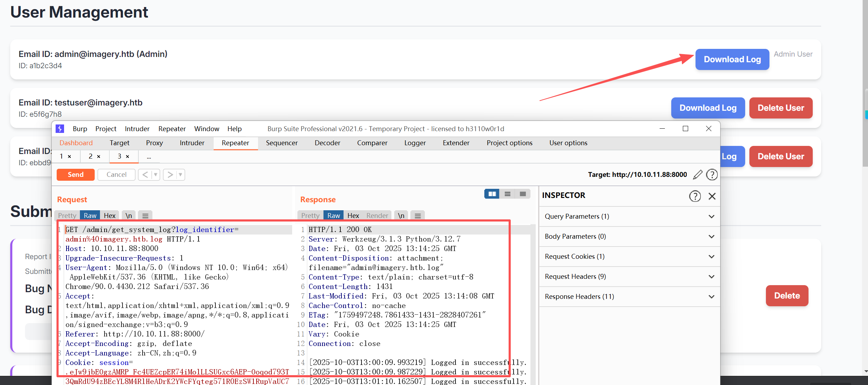Close the Inspector panel
Image resolution: width=868 pixels, height=385 pixels.
[712, 196]
